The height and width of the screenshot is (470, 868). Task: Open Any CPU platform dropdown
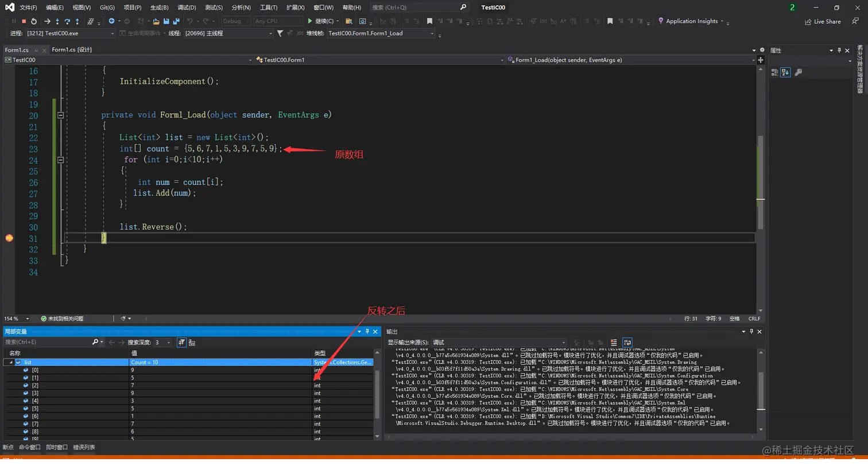[x=278, y=21]
